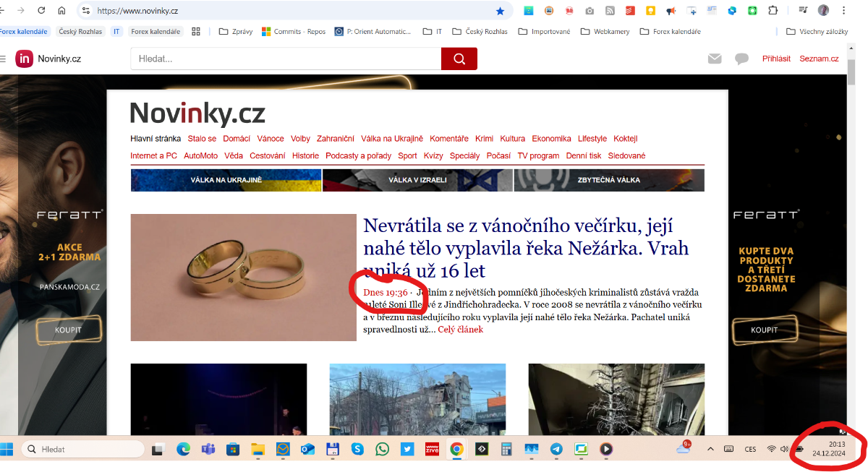Image resolution: width=868 pixels, height=472 pixels.
Task: Open the Skype icon in the taskbar
Action: pos(357,449)
